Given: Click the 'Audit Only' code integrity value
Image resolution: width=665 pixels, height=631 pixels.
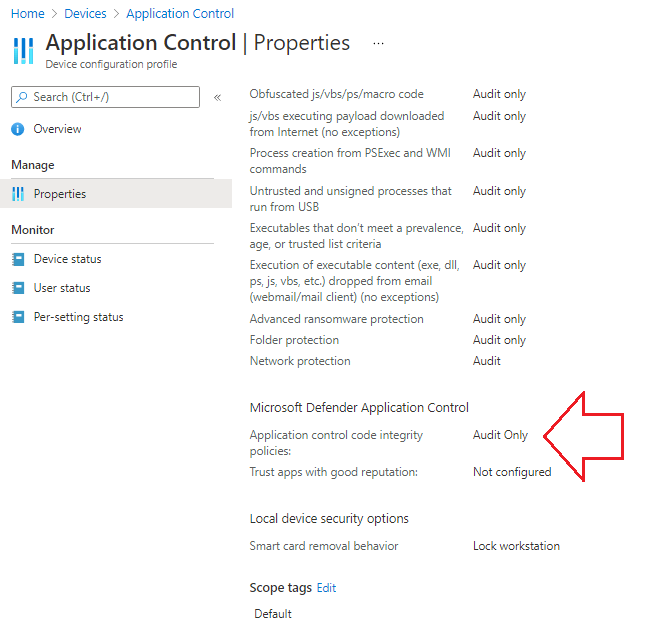Looking at the screenshot, I should 500,435.
